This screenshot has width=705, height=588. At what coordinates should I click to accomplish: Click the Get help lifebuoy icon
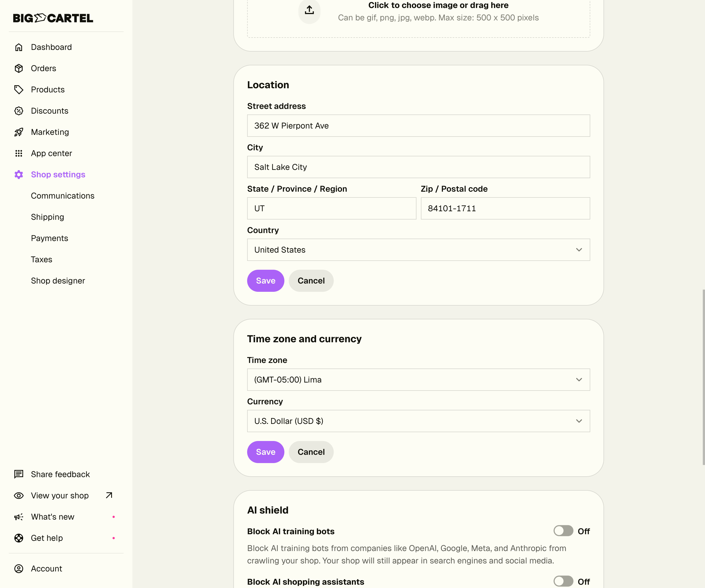19,538
